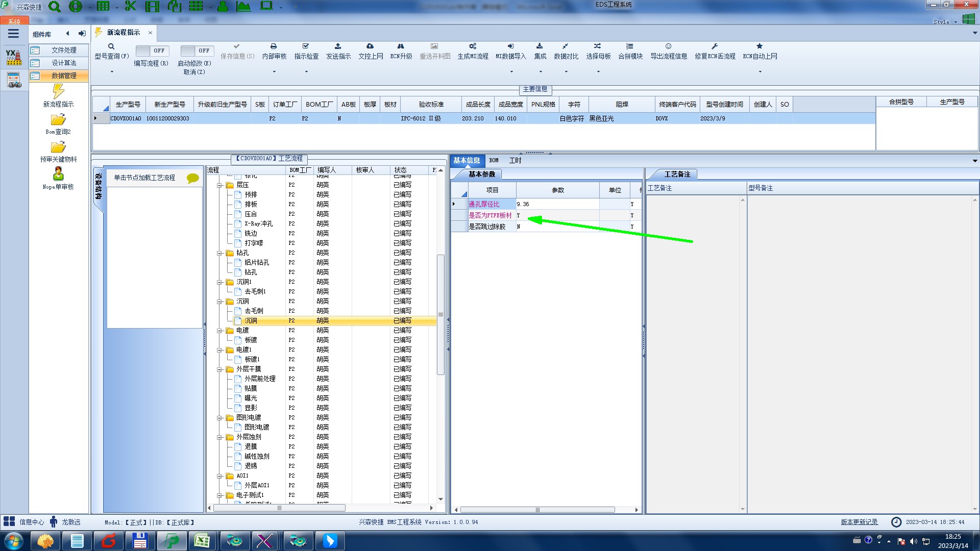Screen dimensions: 980x551
Task: Click the 发送指示 toolbar icon
Action: tap(338, 46)
